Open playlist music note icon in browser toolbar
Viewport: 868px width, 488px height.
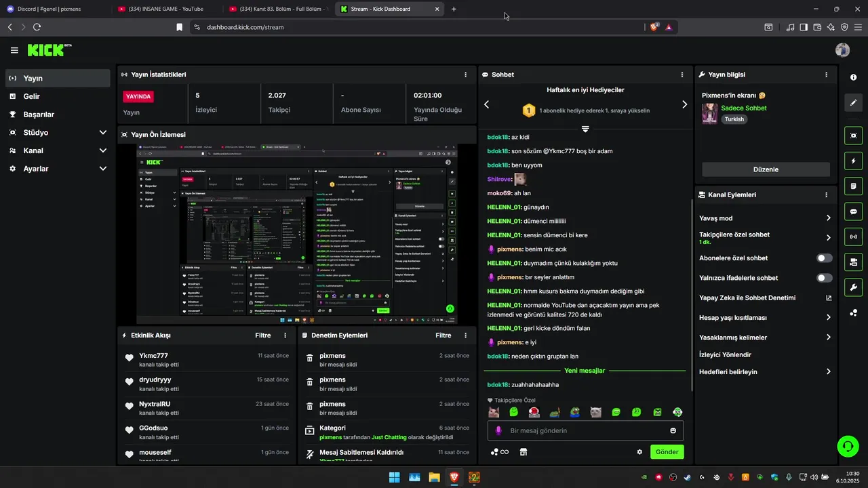(x=790, y=27)
